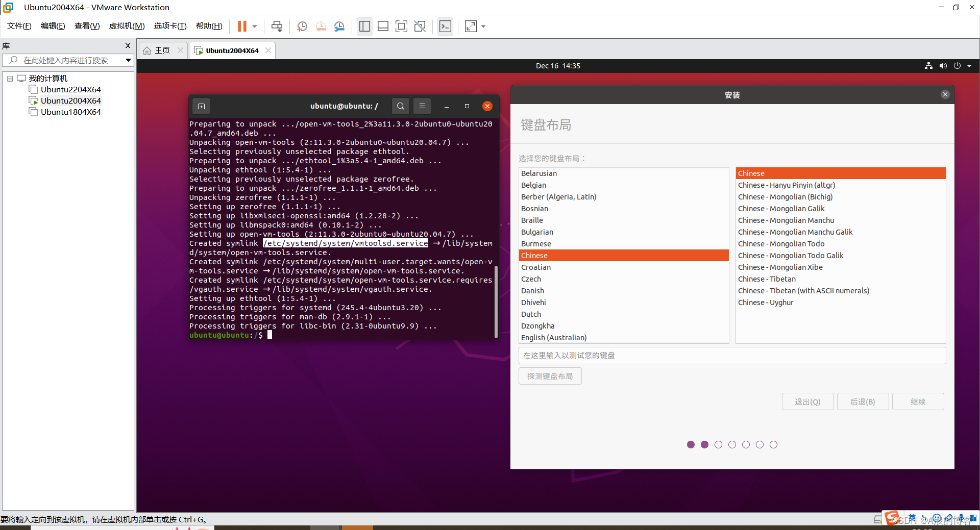Click terminal search icon
Screen dimensions: 980x530
pyautogui.click(x=401, y=106)
